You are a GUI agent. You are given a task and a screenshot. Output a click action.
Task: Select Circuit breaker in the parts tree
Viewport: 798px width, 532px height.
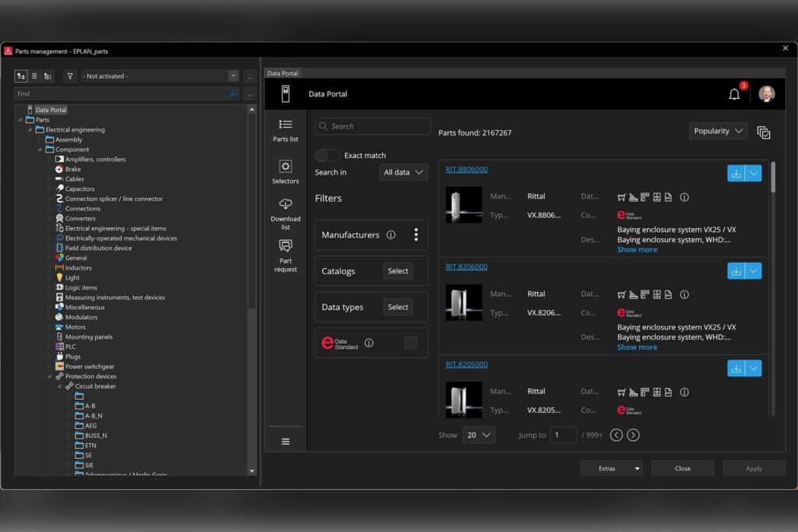95,386
